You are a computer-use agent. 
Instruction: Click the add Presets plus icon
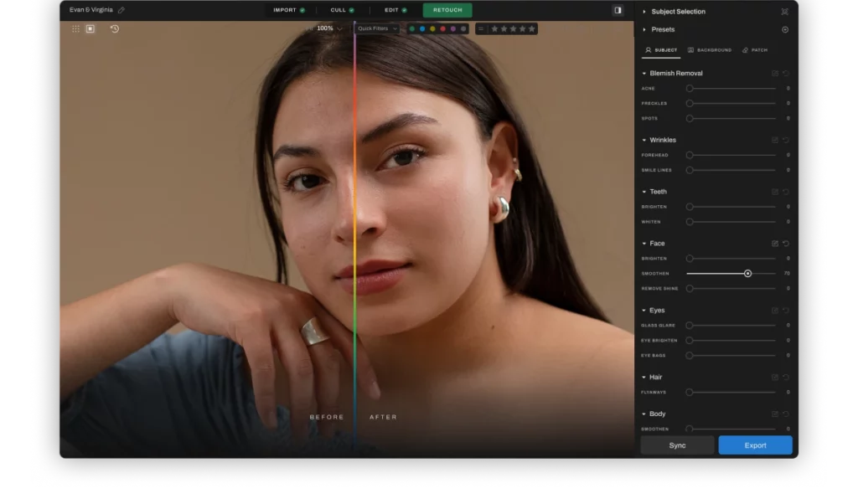[x=785, y=29]
